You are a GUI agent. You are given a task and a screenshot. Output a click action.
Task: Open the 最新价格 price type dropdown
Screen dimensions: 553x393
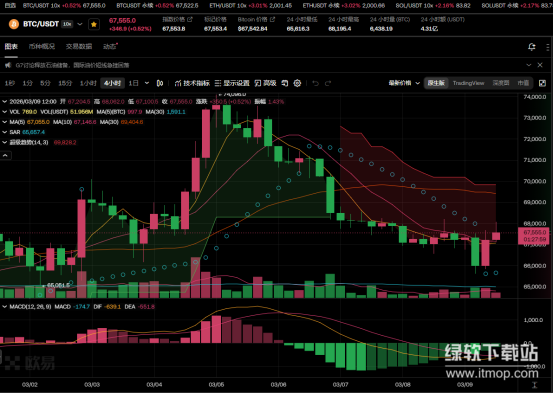pos(404,83)
